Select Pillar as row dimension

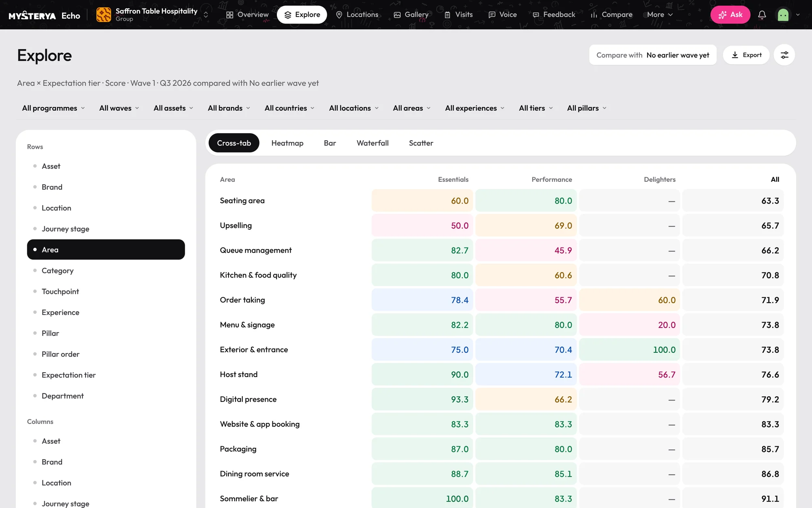(106, 333)
